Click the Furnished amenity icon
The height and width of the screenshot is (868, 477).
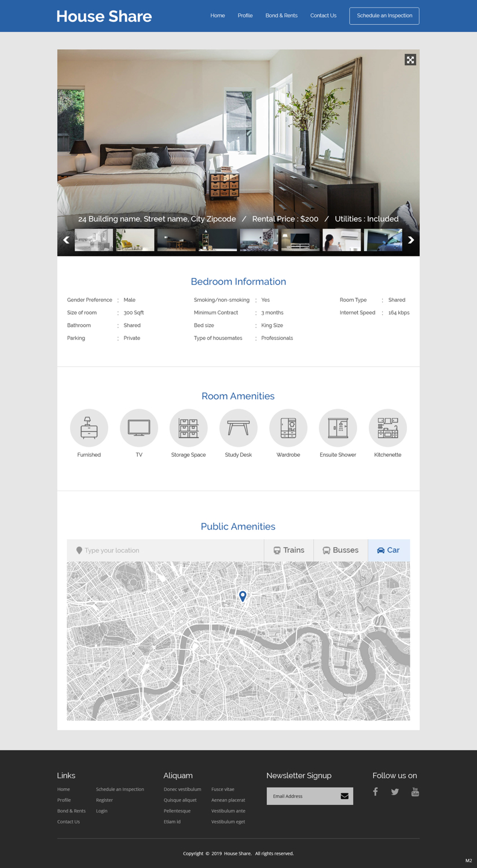[x=89, y=428]
